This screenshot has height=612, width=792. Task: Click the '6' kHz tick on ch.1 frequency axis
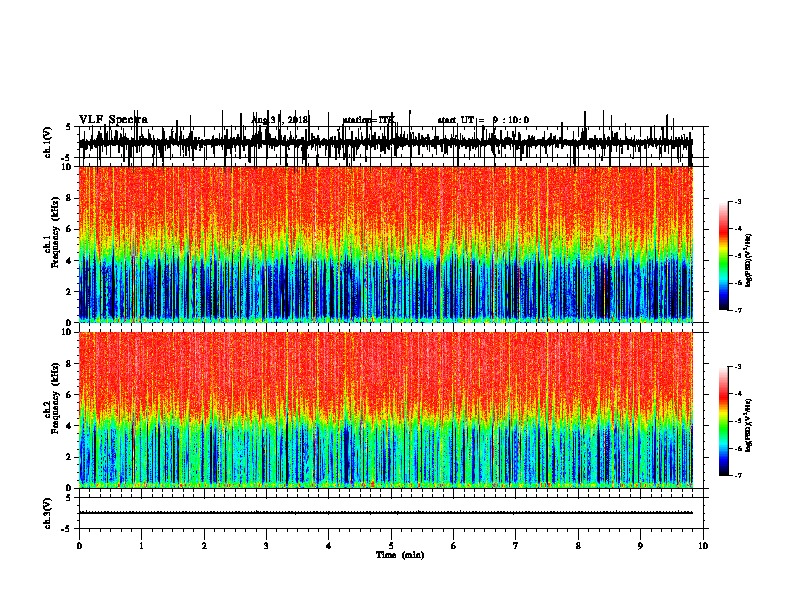69,229
